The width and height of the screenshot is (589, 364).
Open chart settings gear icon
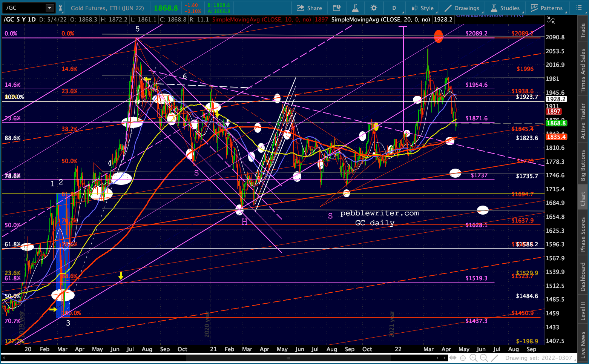[374, 8]
